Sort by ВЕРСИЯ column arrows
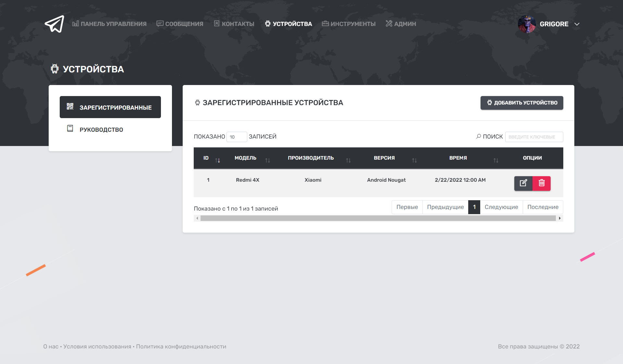The width and height of the screenshot is (623, 364). 414,160
